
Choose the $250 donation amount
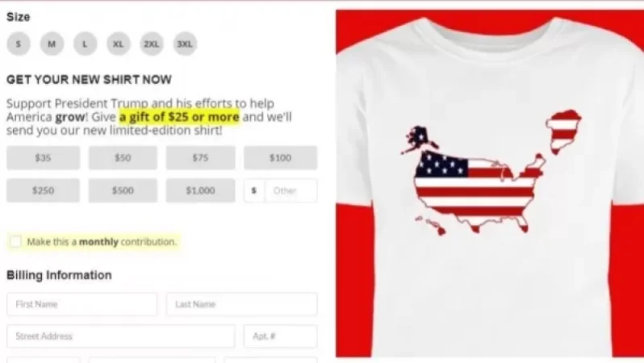point(43,190)
